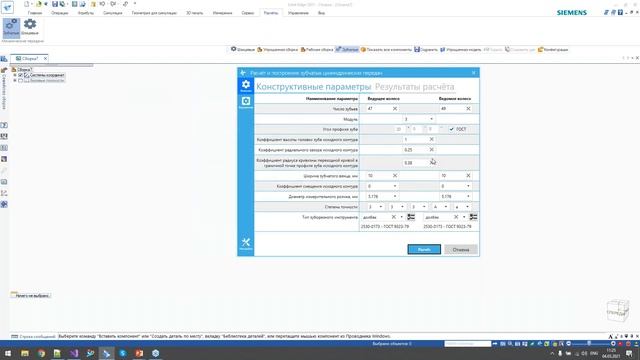Viewport: 640px width, 360px height.
Task: Toggle the Базовые плоскости checkbox in tree
Action: pyautogui.click(x=20, y=81)
